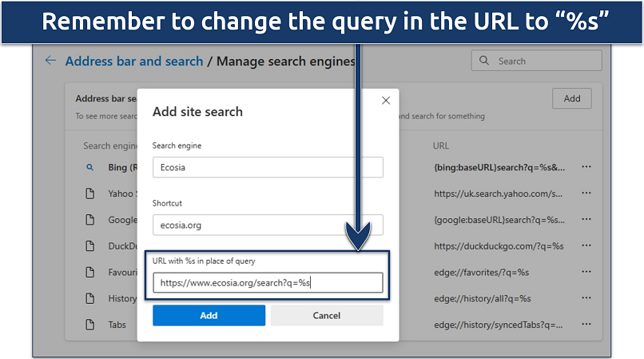Screen dimensions: 644x359
Task: Open more options for Yahoo row
Action: (586, 193)
